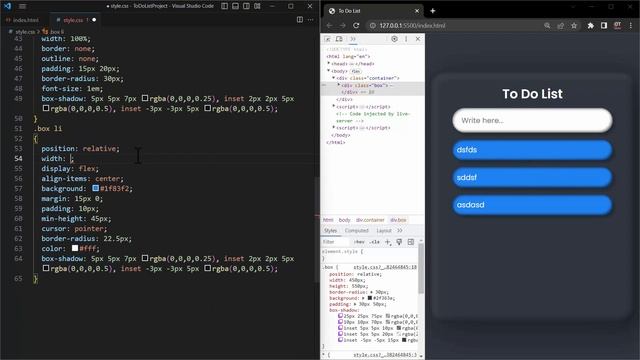Show more Styles sidebar tabs chevron
Viewport: 640px width, 360px height.
[400, 231]
